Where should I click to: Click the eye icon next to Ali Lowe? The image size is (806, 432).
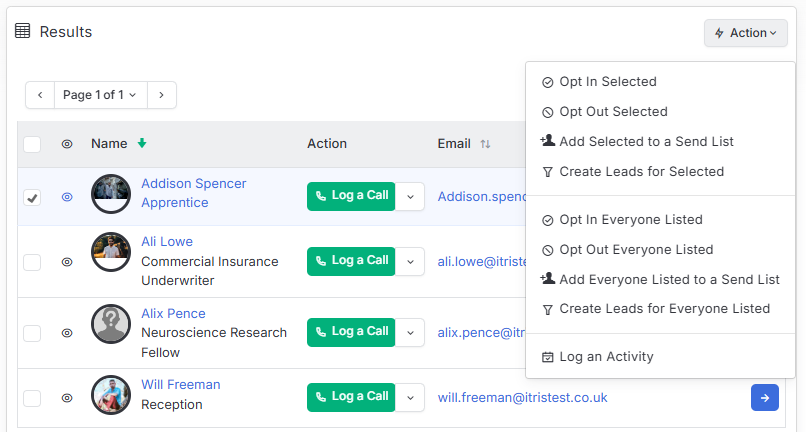click(67, 262)
